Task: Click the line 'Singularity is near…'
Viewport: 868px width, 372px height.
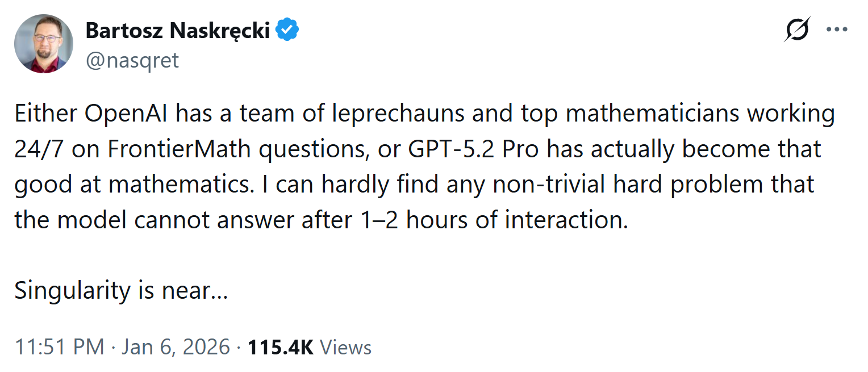Action: coord(121,291)
